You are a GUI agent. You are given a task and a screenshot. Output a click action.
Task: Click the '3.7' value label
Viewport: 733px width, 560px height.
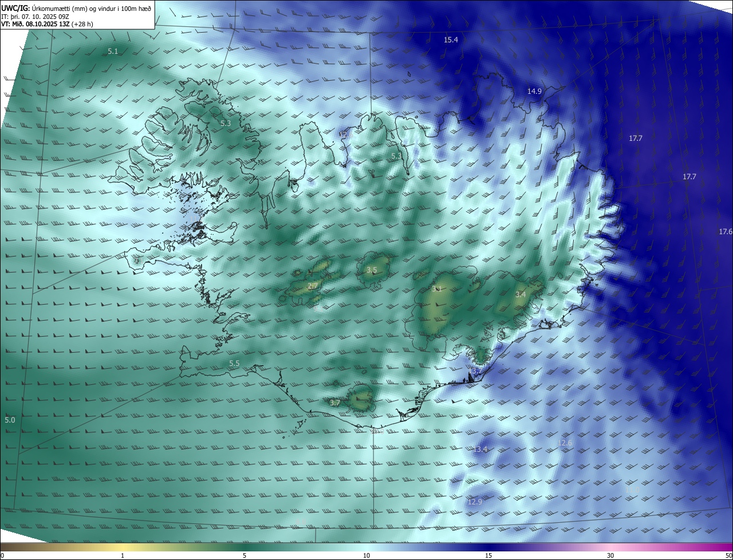point(335,403)
